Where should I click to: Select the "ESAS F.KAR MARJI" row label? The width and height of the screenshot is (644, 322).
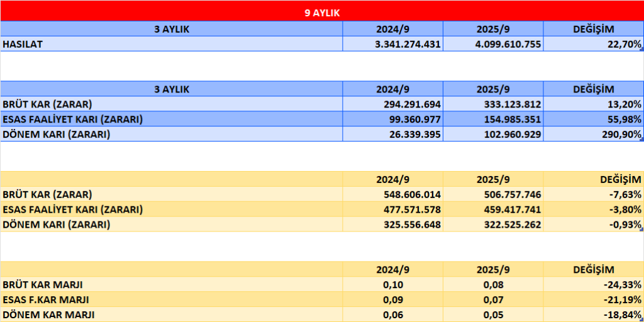click(x=171, y=299)
